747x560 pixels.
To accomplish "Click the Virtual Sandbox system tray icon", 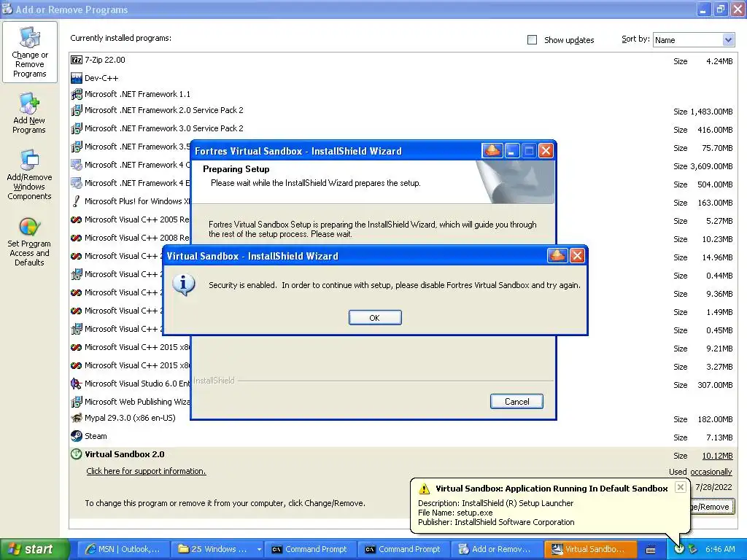I will coord(679,549).
